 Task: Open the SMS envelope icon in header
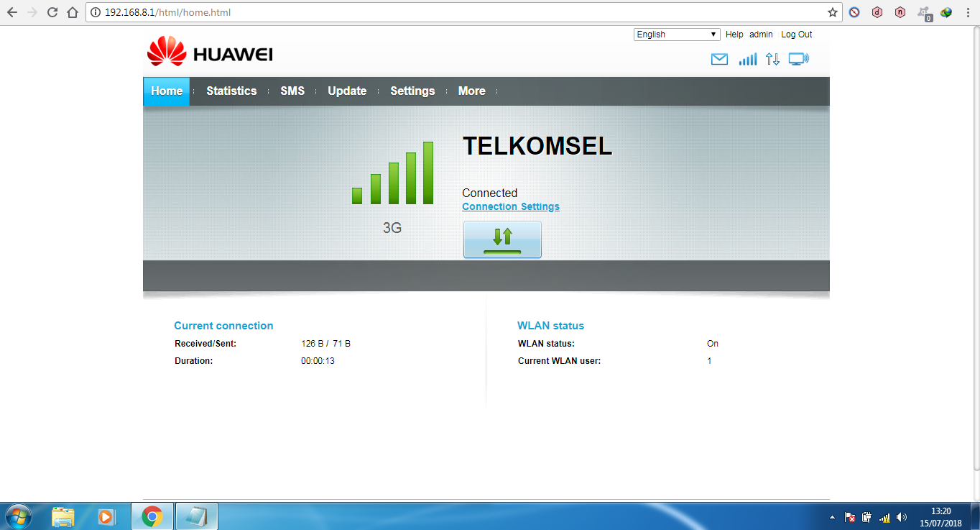point(719,60)
